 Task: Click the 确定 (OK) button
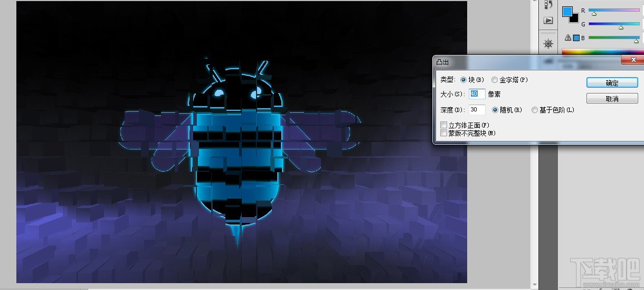pyautogui.click(x=612, y=83)
